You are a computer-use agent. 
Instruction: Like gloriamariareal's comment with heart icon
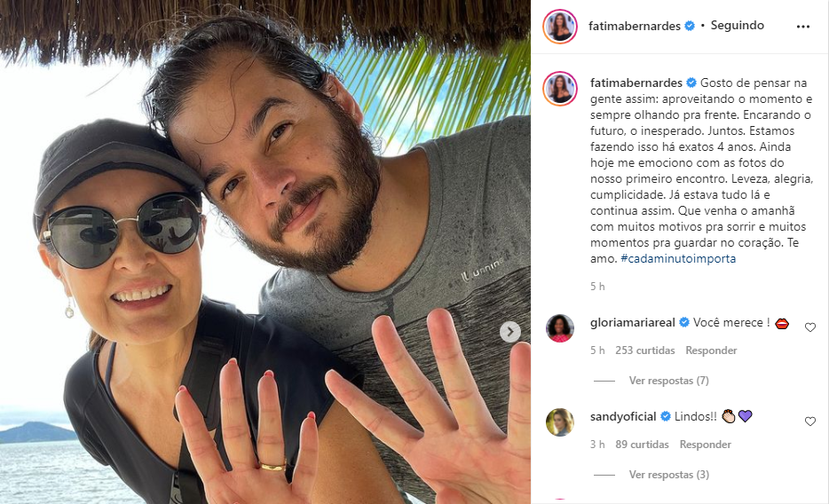click(x=810, y=327)
